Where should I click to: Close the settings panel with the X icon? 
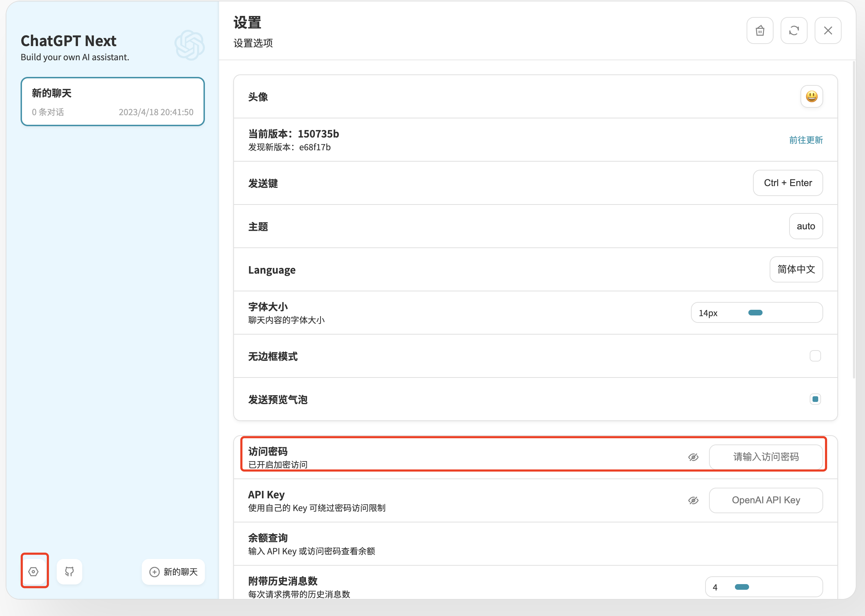pos(828,30)
